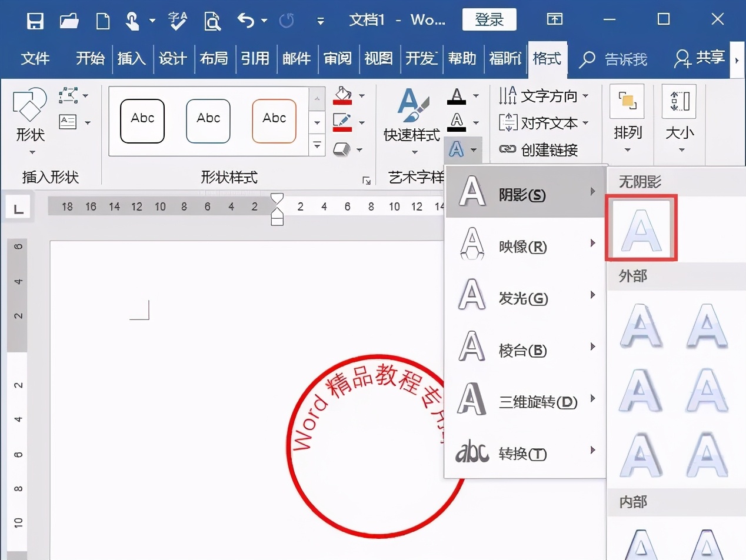
Task: Save the document with the floppy disk icon
Action: 35,21
